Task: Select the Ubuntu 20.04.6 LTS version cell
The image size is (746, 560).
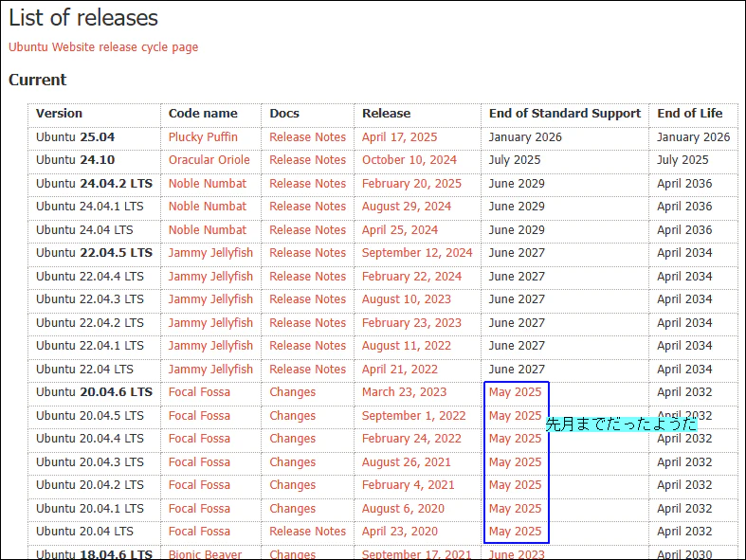Action: [x=94, y=392]
